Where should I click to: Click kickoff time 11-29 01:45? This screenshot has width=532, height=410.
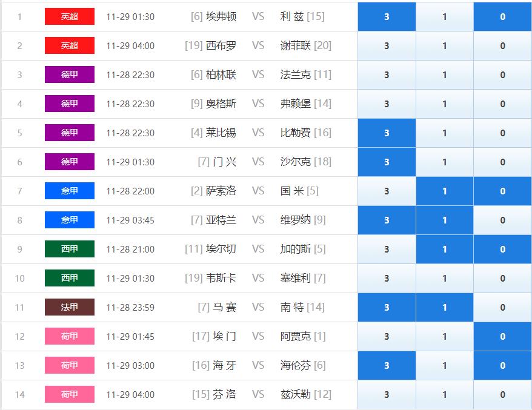[x=130, y=336]
